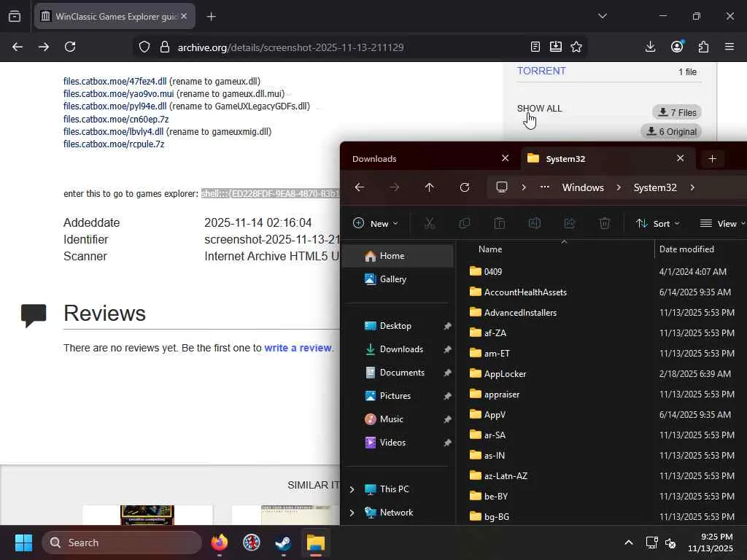
Task: Download 7 Files button
Action: [x=677, y=112]
